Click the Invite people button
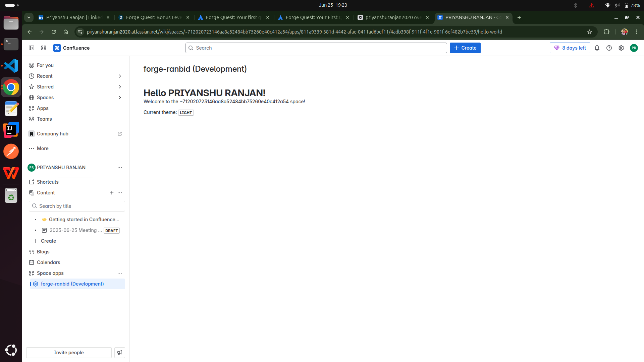Screen dimensions: 644x362 pyautogui.click(x=69, y=353)
